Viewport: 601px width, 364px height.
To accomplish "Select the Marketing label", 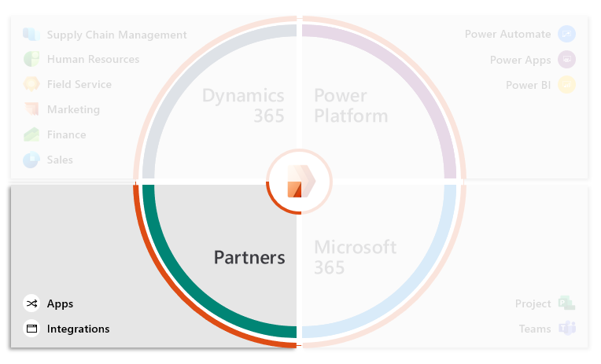I will [x=73, y=109].
